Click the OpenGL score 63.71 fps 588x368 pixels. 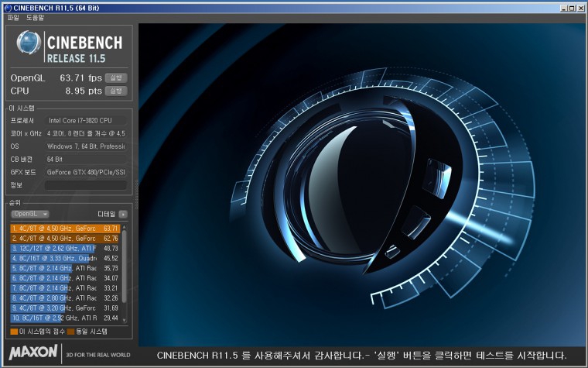[x=80, y=78]
